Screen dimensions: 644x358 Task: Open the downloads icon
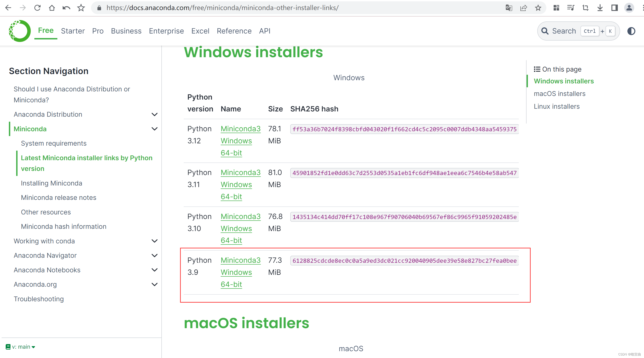(x=600, y=8)
